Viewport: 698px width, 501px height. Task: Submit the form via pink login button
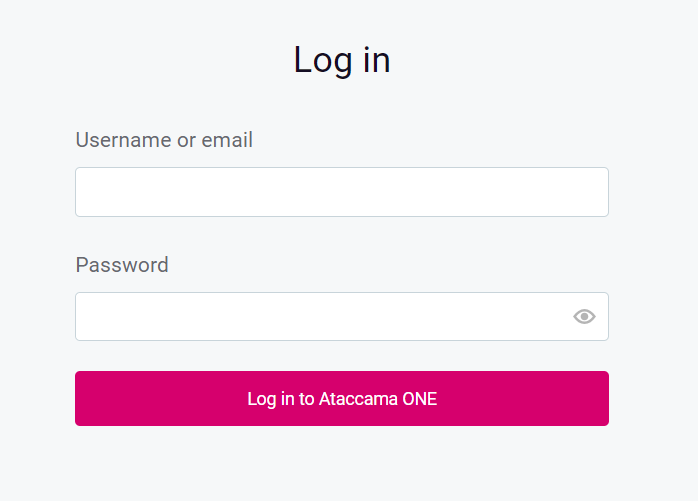pyautogui.click(x=341, y=399)
